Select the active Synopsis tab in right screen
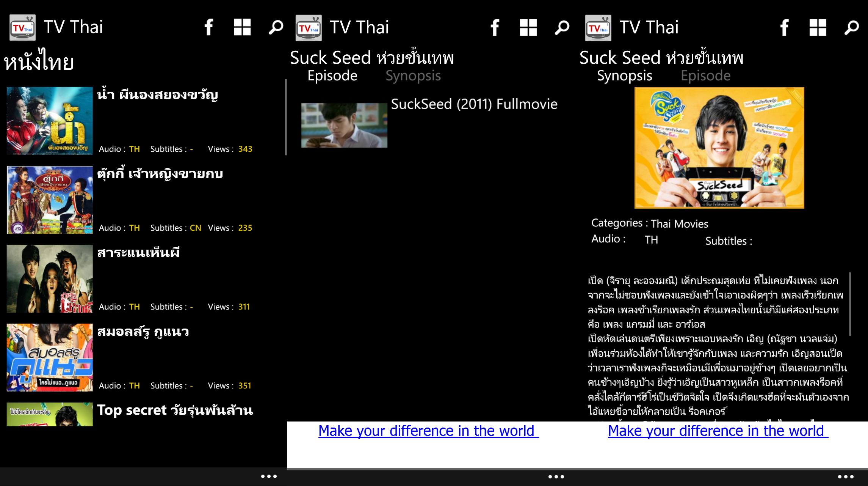868x486 pixels. tap(625, 76)
